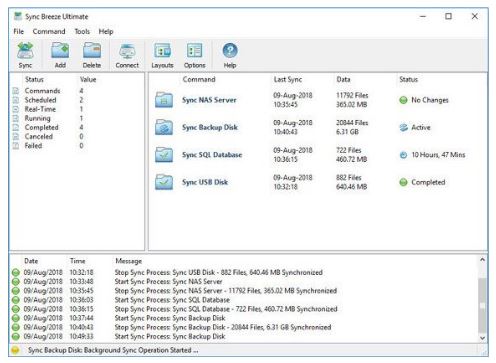Click the yellow status bar indicator icon
Viewport: 496px width, 363px height.
pos(15,350)
